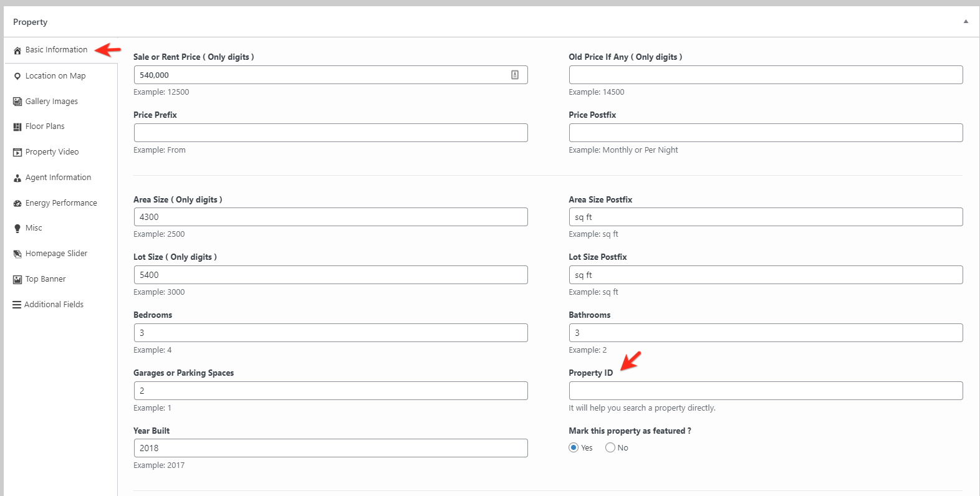Click the Garages or Parking Spaces field
The height and width of the screenshot is (496, 980).
pos(330,391)
